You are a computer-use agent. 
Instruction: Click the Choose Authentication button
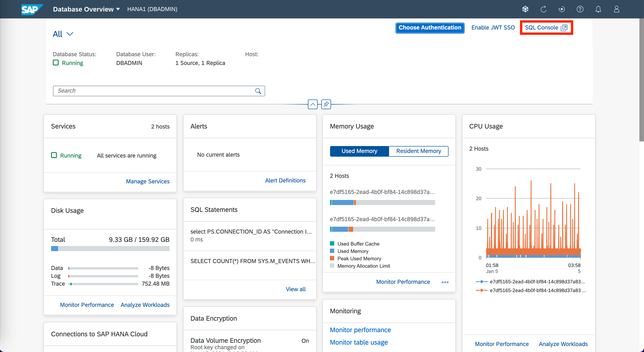pos(430,27)
